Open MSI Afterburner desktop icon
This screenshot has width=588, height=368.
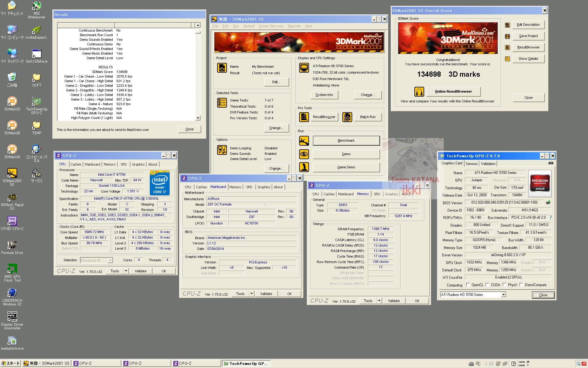coord(36,10)
